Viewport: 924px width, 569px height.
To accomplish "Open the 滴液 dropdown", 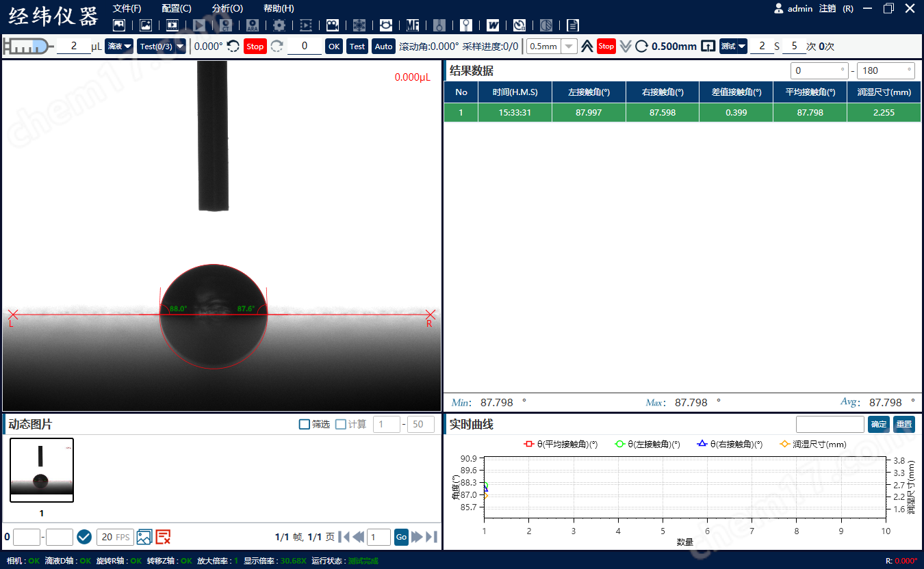I will click(x=119, y=47).
